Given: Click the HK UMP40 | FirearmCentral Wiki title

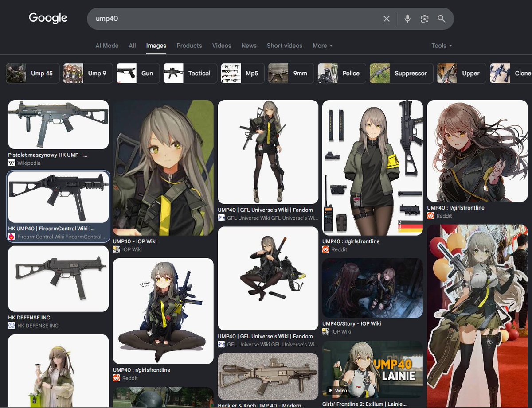Looking at the screenshot, I should click(x=51, y=229).
